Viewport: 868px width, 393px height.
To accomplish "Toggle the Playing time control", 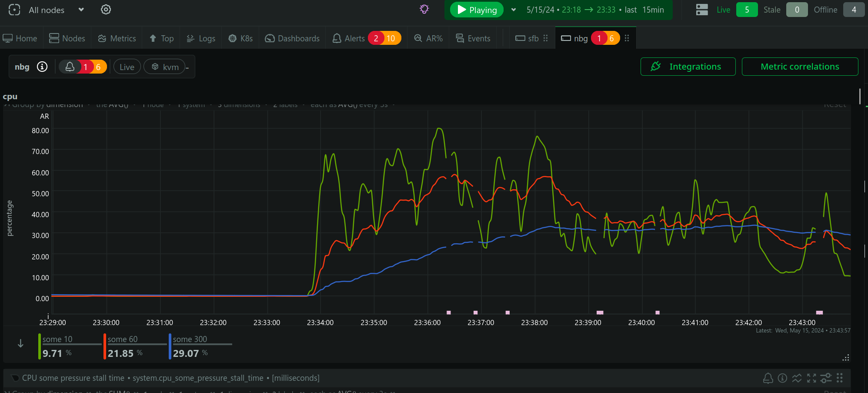I will [x=477, y=10].
